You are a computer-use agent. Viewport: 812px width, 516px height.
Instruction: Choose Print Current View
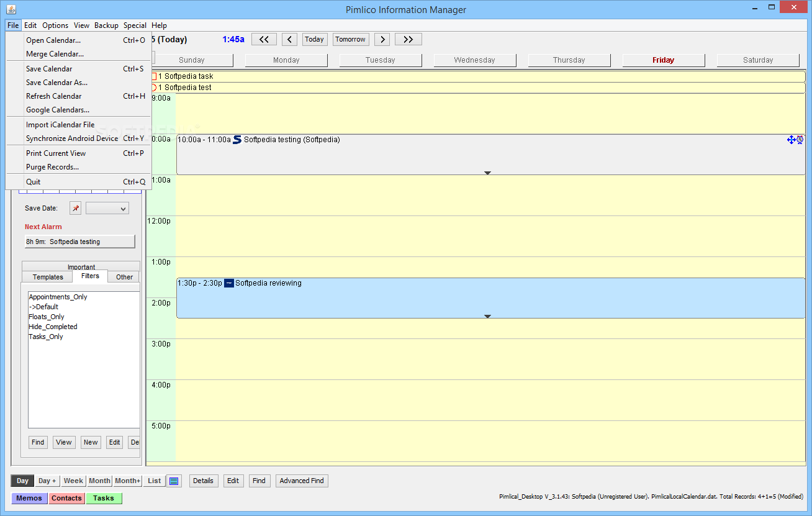pyautogui.click(x=78, y=153)
